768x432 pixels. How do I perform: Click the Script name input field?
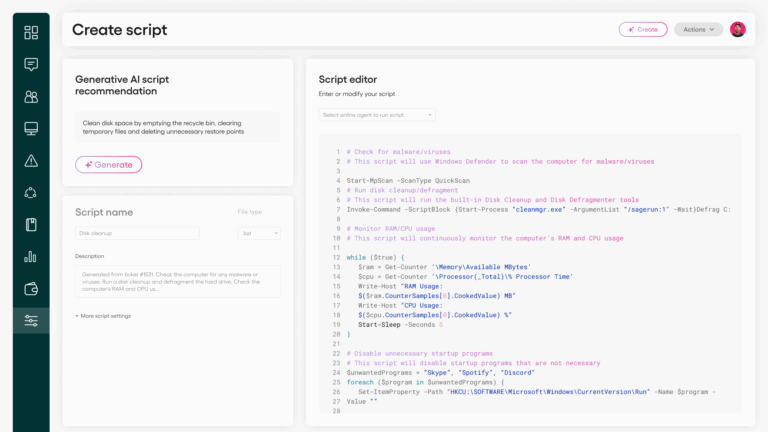[137, 233]
